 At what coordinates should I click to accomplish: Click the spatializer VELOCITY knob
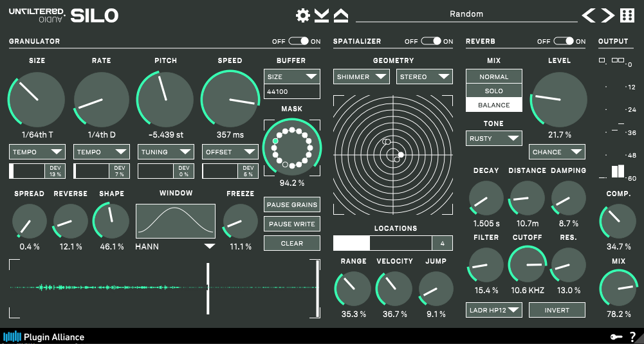(x=394, y=288)
